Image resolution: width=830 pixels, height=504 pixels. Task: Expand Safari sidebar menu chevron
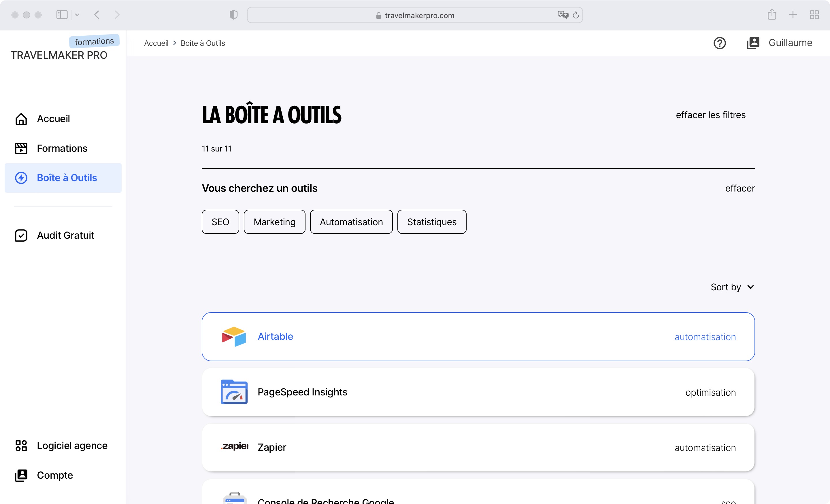tap(77, 15)
